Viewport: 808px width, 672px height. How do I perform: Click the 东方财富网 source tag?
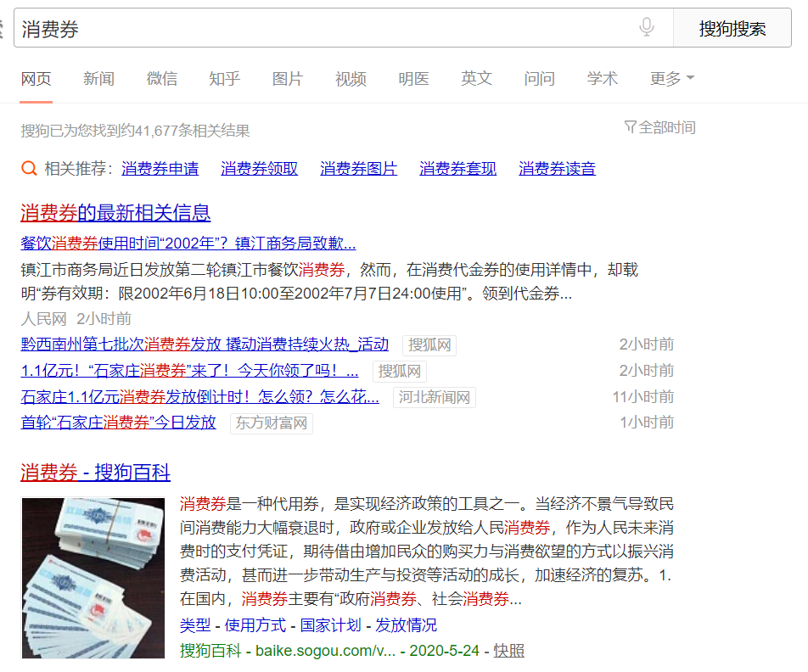click(272, 423)
